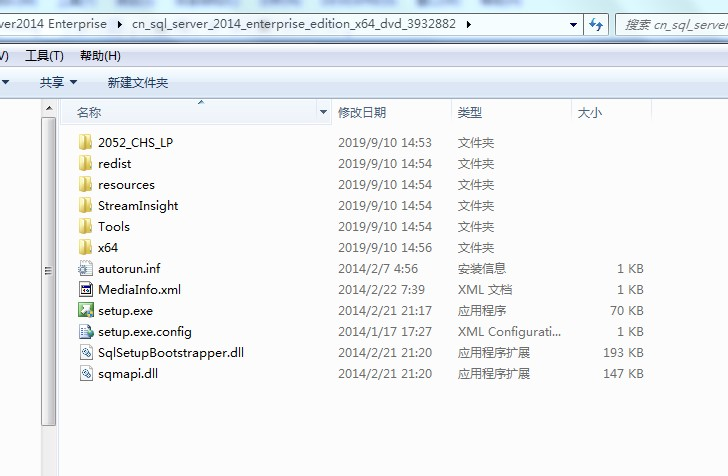Expand breadcrumb arrow after cn_sql_server_2014 folder
Viewport: 728px width, 476px height.
[468, 24]
